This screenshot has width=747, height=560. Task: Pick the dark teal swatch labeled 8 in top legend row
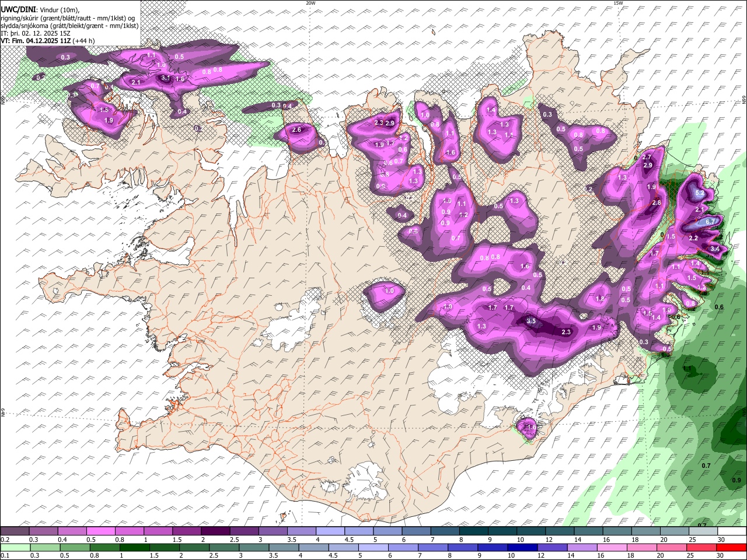pyautogui.click(x=474, y=531)
